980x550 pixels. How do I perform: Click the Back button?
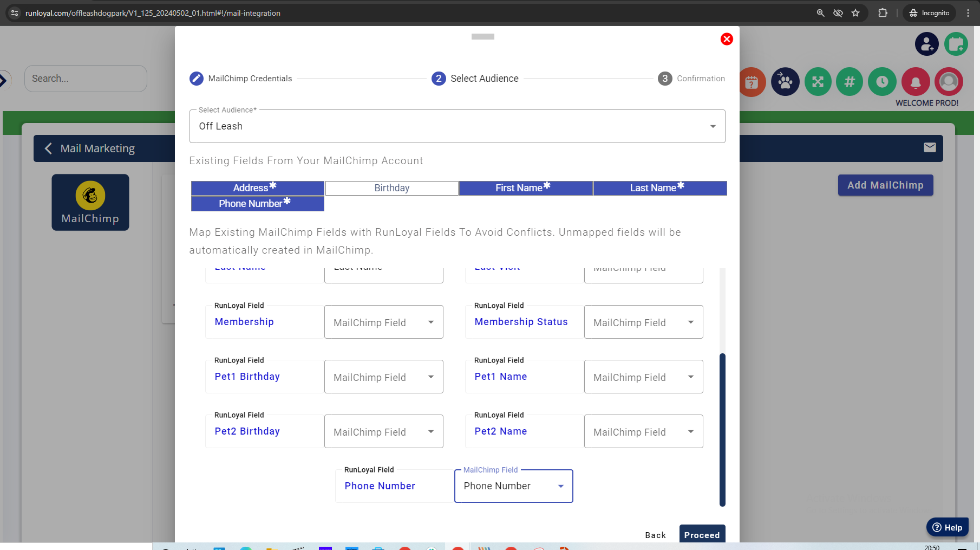click(x=656, y=535)
